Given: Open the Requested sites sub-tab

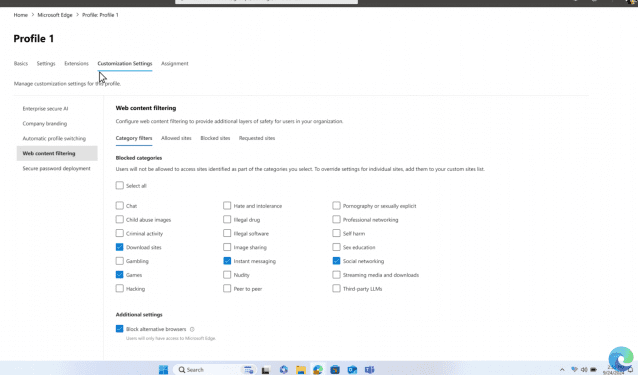Looking at the screenshot, I should click(x=257, y=138).
